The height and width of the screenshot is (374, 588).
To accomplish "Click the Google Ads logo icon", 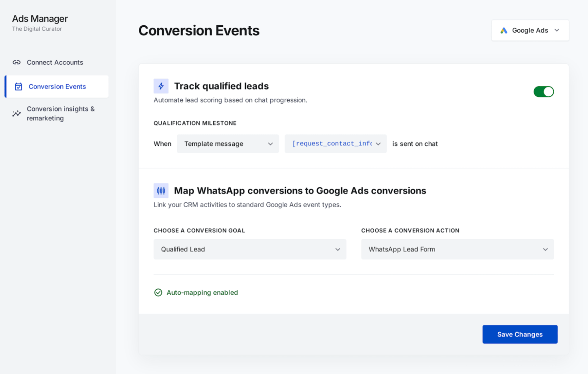I will (x=504, y=30).
